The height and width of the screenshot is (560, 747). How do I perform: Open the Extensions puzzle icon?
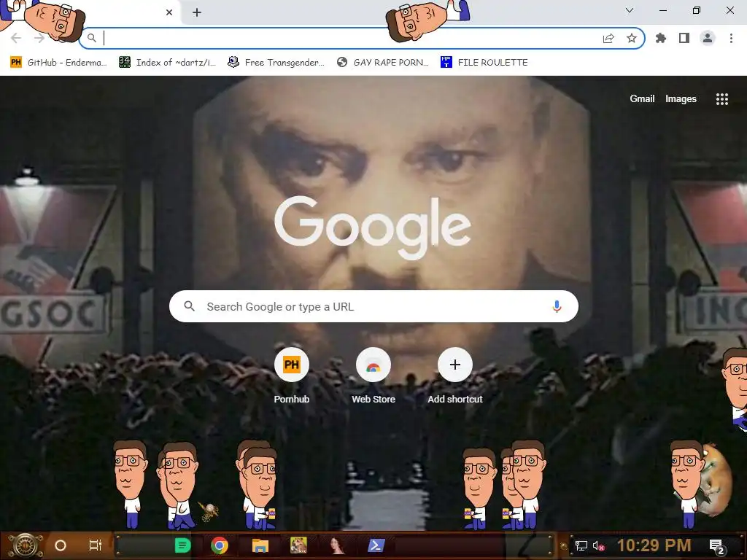click(x=661, y=38)
